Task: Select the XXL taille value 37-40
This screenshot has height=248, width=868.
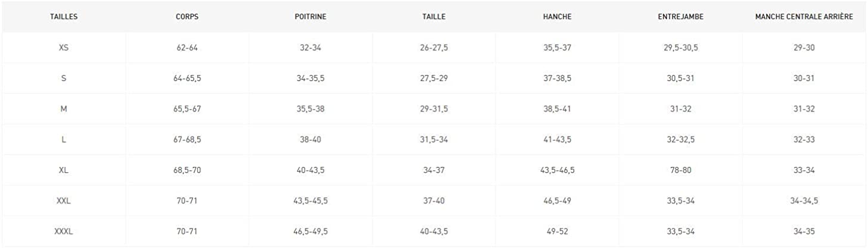Action: 434,201
